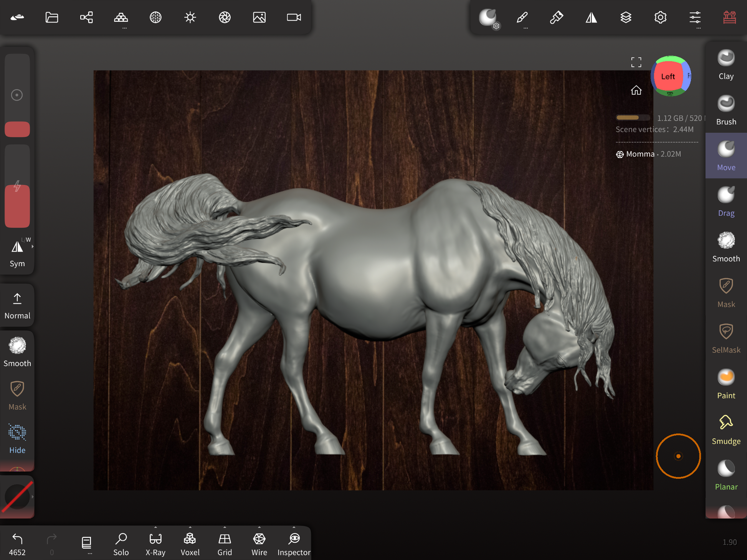Open the Scene hierarchy menu

click(x=86, y=17)
